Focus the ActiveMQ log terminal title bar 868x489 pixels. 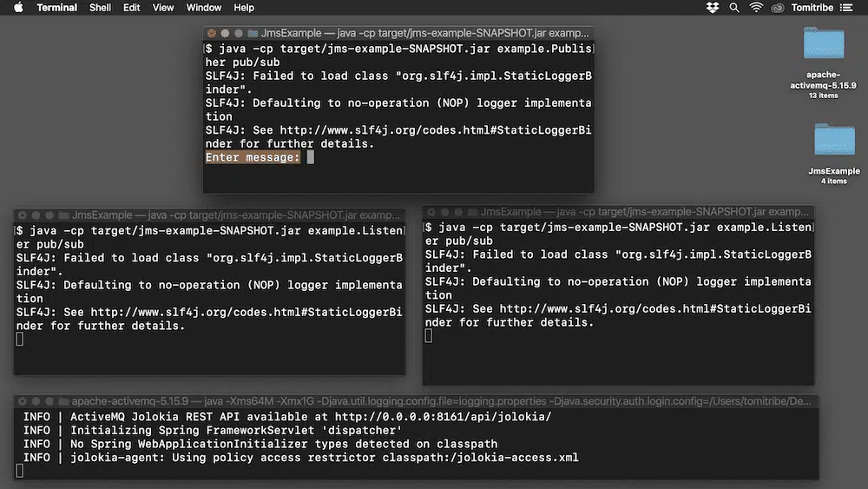[x=434, y=402]
